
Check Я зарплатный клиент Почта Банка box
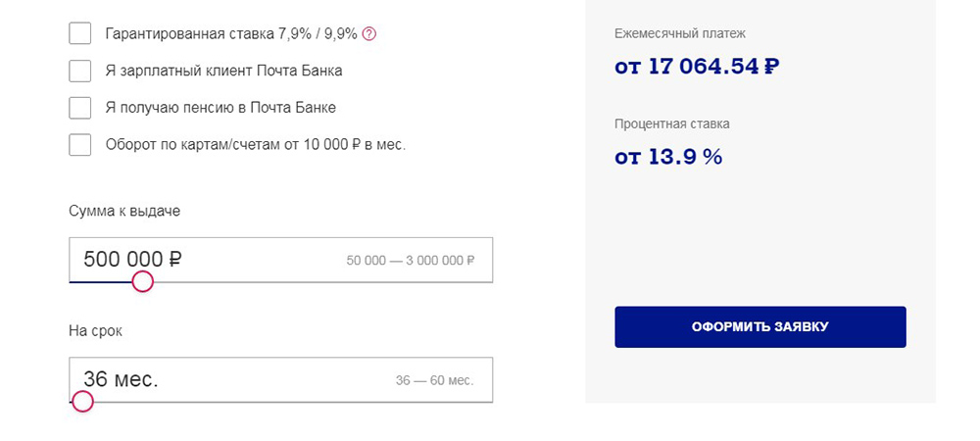(80, 71)
